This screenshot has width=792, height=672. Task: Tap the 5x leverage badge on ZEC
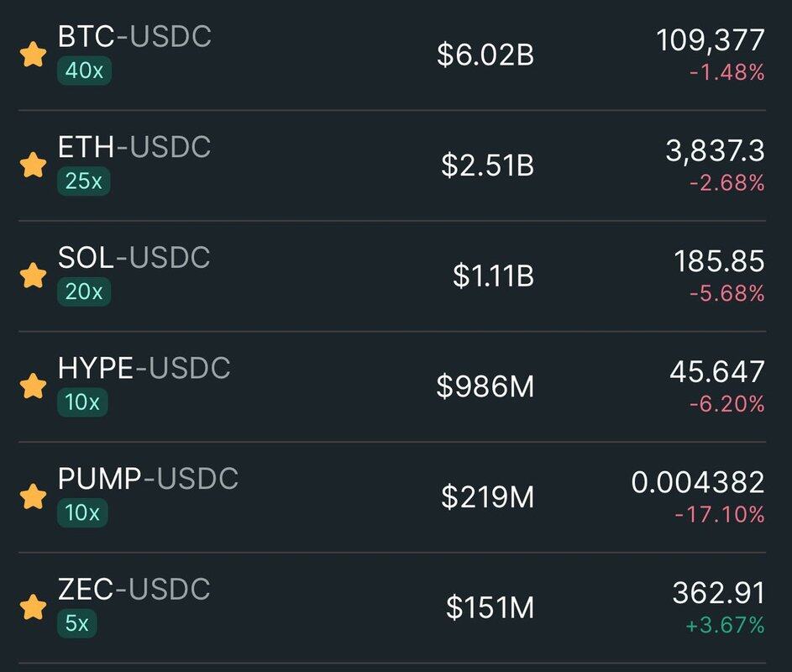[x=77, y=623]
